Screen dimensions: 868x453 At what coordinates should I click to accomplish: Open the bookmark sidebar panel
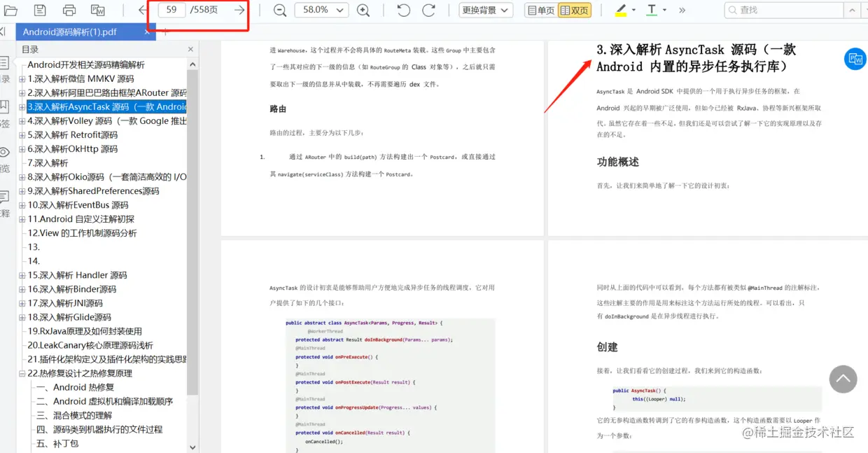pyautogui.click(x=5, y=114)
